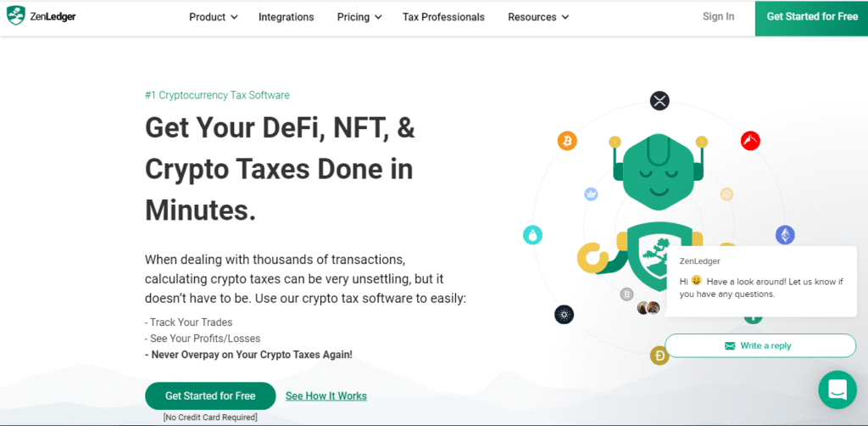Click the gray B coin icon

click(626, 294)
